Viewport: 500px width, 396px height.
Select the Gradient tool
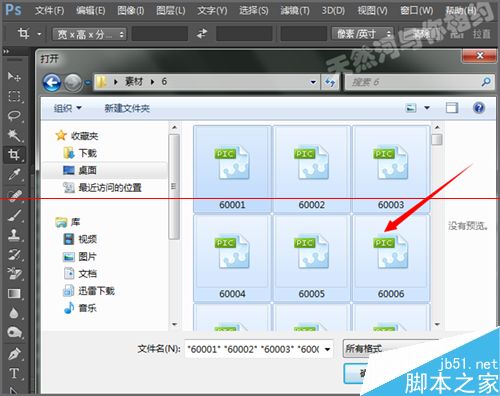coord(14,293)
